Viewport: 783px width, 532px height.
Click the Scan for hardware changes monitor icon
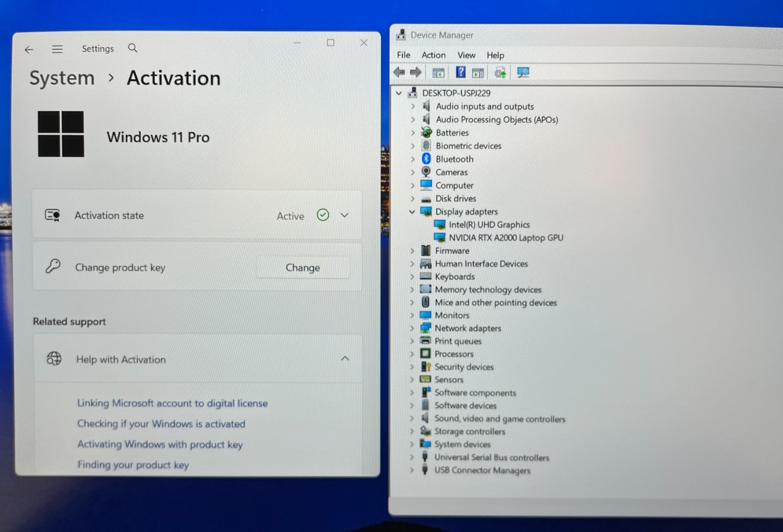[523, 73]
